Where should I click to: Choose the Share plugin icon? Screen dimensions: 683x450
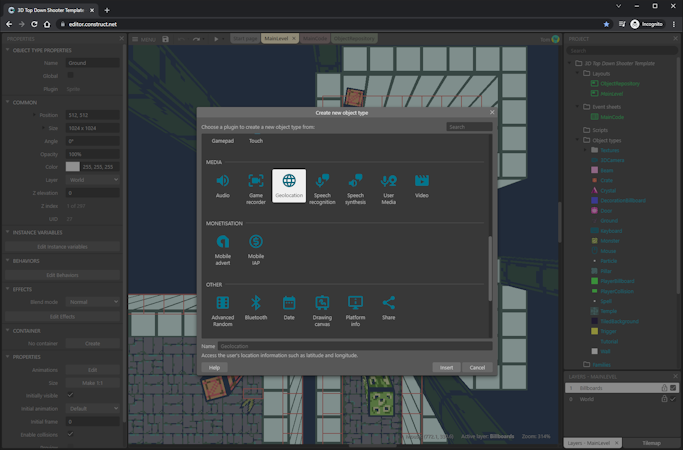click(389, 303)
